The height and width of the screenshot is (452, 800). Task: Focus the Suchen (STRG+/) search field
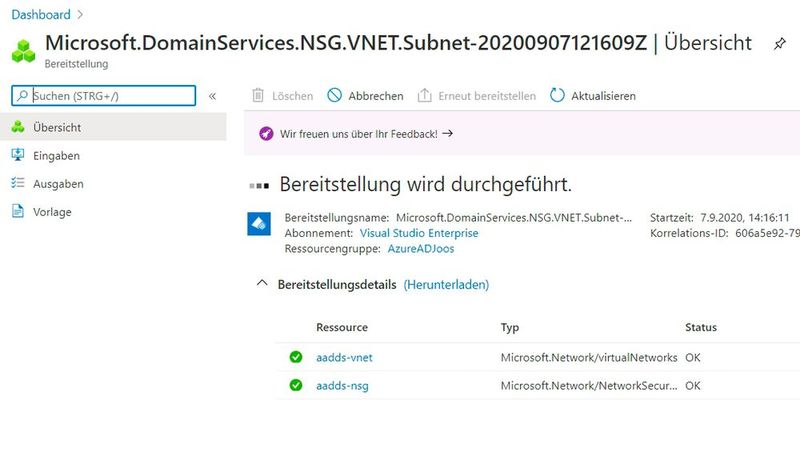point(104,95)
